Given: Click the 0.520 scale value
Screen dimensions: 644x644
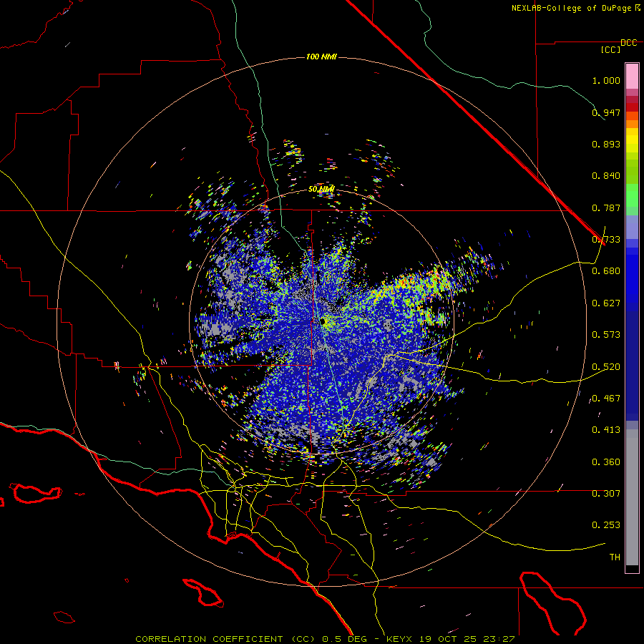Looking at the screenshot, I should point(606,367).
